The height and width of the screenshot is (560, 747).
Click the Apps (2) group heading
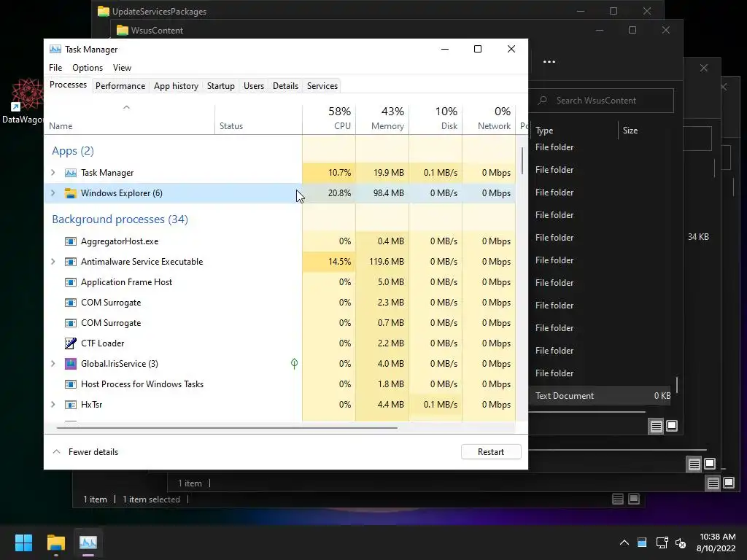coord(73,151)
